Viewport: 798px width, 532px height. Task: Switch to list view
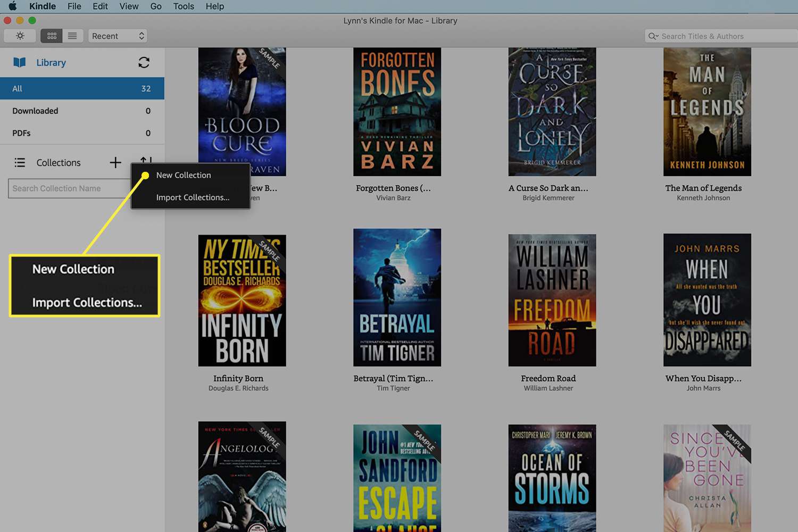[72, 36]
